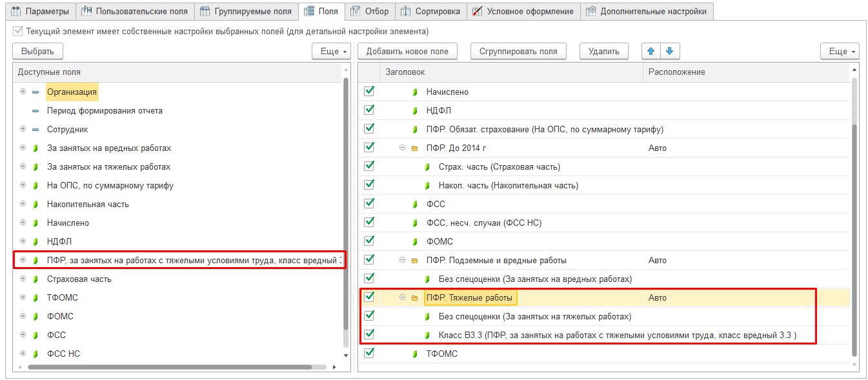868x380 pixels.
Task: Uncheck the Начислено field checkbox
Action: click(369, 92)
